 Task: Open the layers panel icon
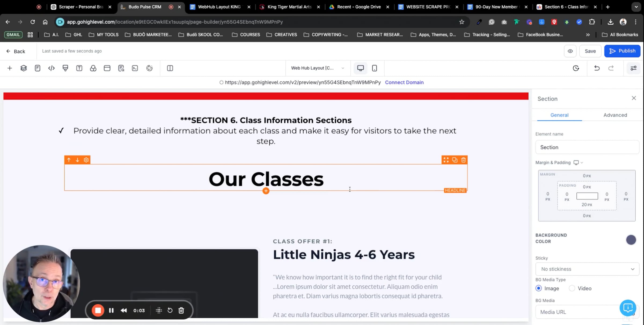click(24, 68)
